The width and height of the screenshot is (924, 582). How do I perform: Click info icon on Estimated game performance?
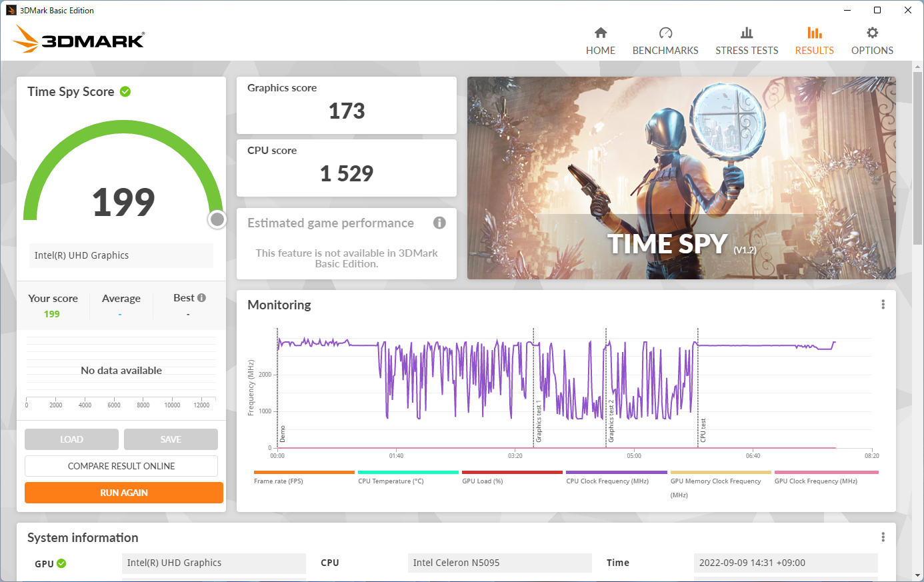pyautogui.click(x=439, y=223)
